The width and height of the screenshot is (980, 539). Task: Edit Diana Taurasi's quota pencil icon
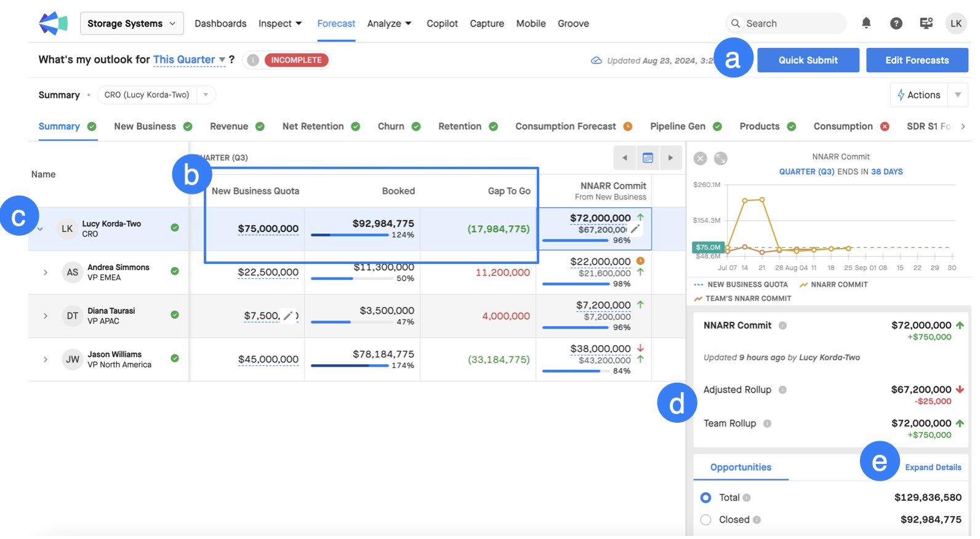287,316
